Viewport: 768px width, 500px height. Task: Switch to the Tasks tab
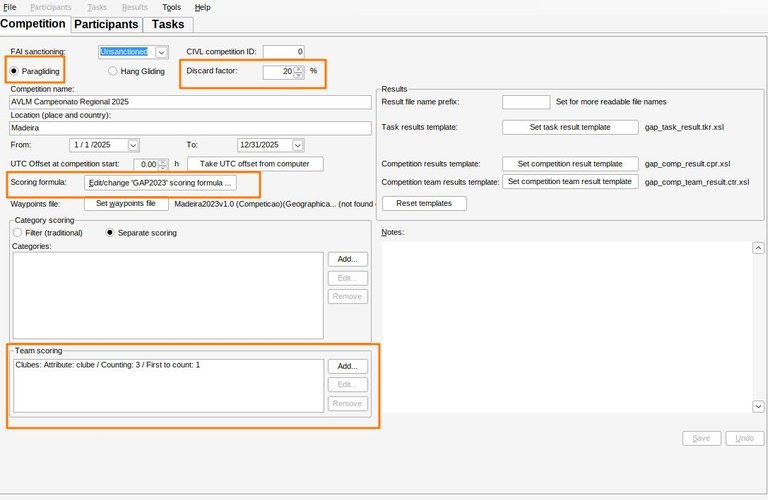[x=168, y=24]
